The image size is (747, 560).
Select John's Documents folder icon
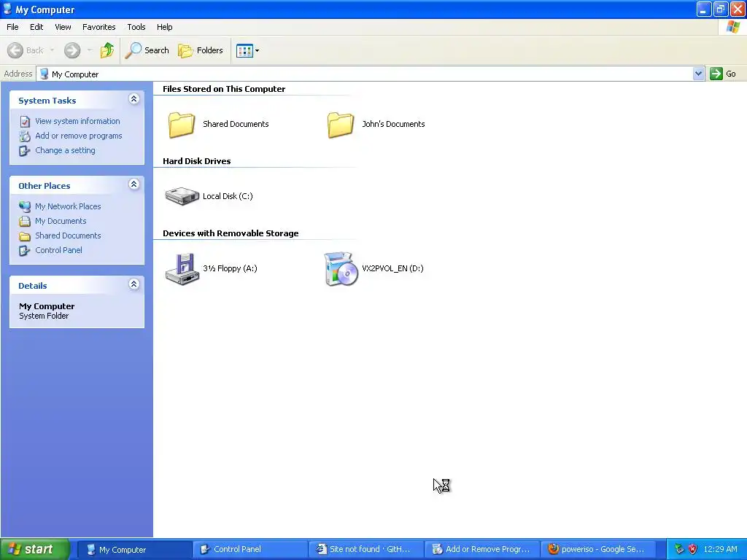click(341, 125)
